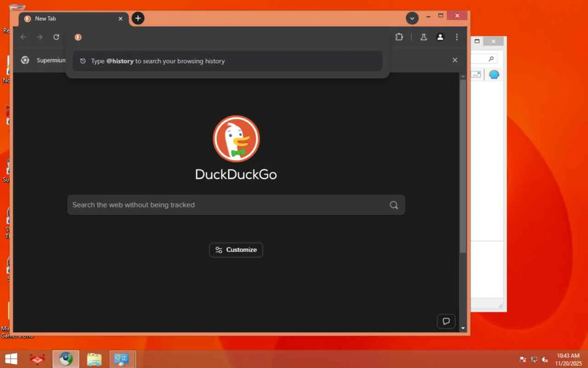
Task: Expand the tab search dropdown
Action: [412, 18]
